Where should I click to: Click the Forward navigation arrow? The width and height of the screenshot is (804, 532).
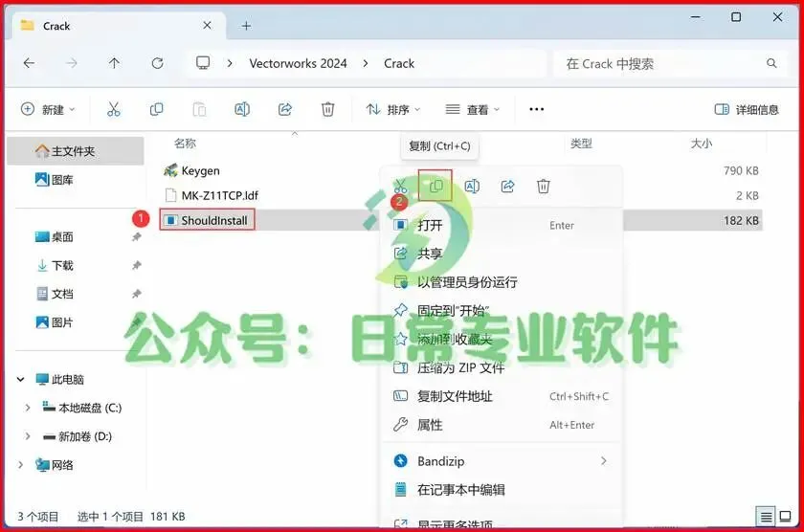[x=72, y=63]
